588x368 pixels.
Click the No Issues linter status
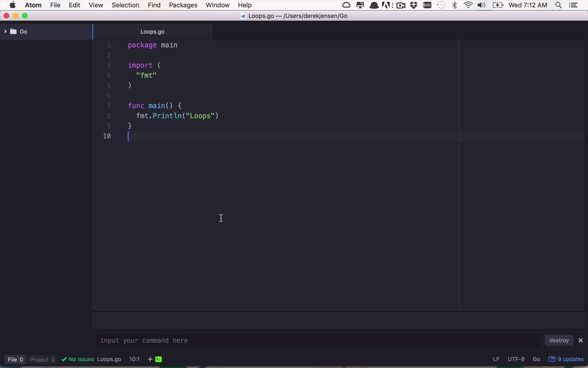click(78, 359)
